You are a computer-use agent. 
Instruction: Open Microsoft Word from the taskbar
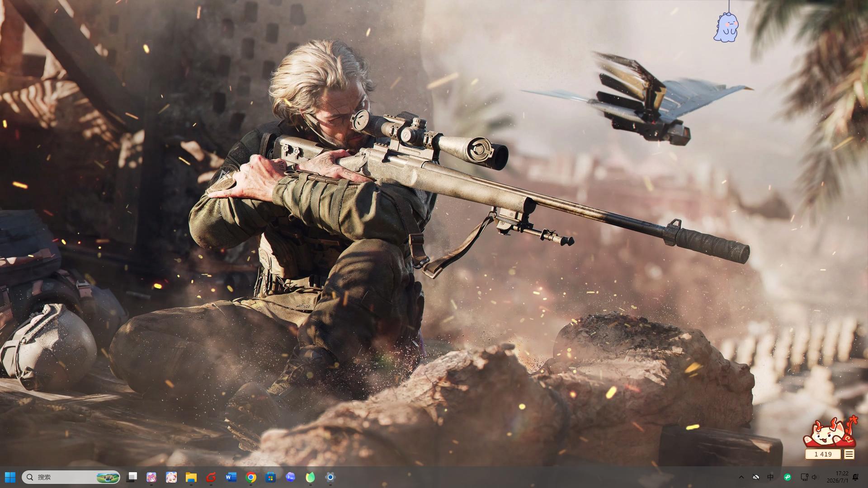231,477
